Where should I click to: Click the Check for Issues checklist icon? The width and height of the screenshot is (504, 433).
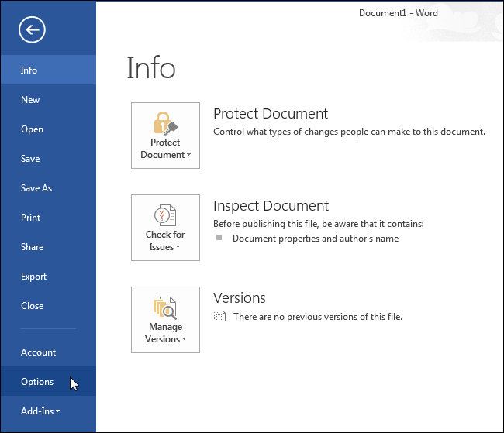point(165,215)
